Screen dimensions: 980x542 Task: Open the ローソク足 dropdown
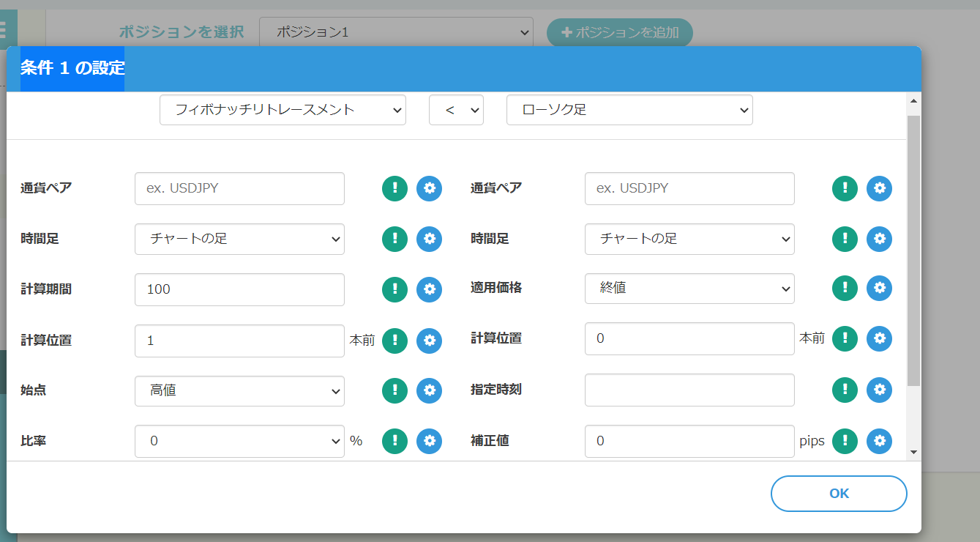point(629,110)
